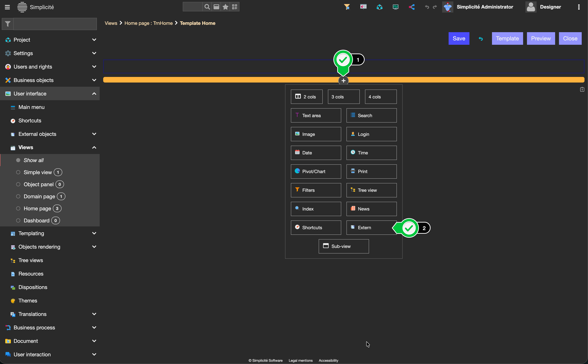
Task: Click the plus insert icon on orange bar
Action: pos(343,81)
